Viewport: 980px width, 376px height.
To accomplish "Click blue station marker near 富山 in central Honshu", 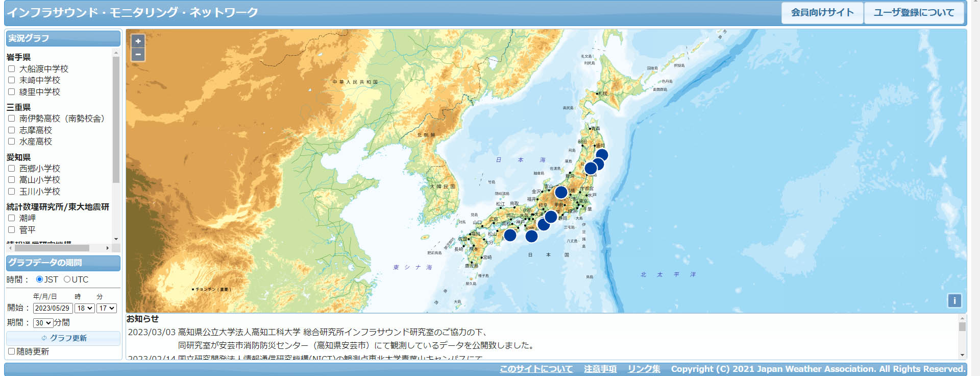I will [x=561, y=192].
